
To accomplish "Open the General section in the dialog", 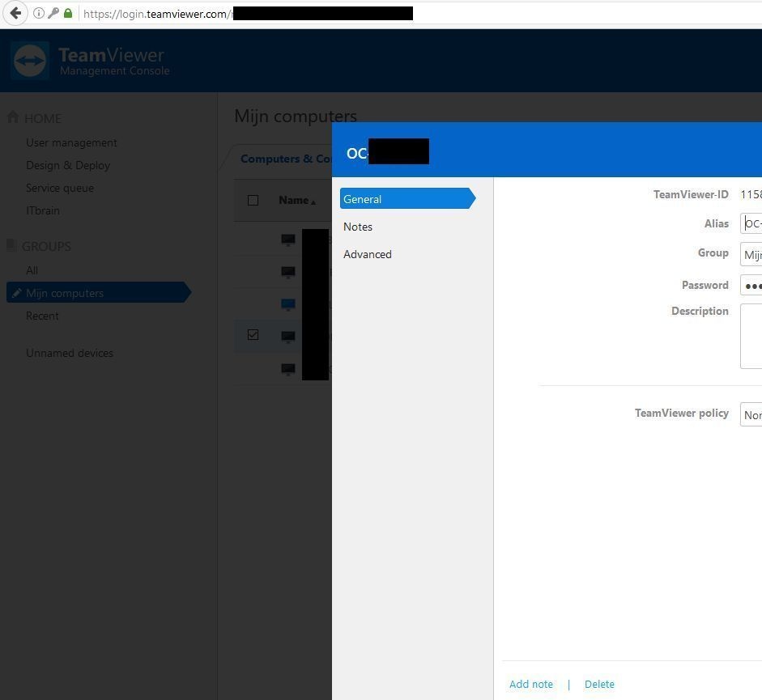I will (407, 199).
